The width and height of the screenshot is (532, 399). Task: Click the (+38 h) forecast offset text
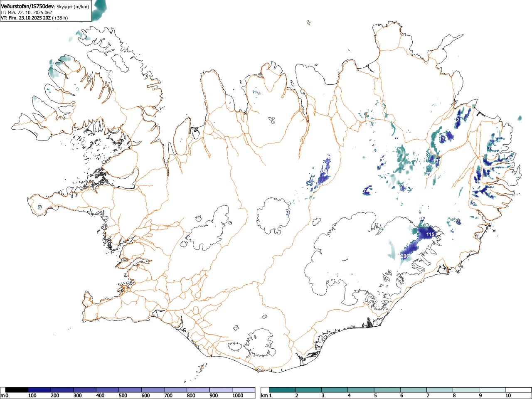[60, 18]
